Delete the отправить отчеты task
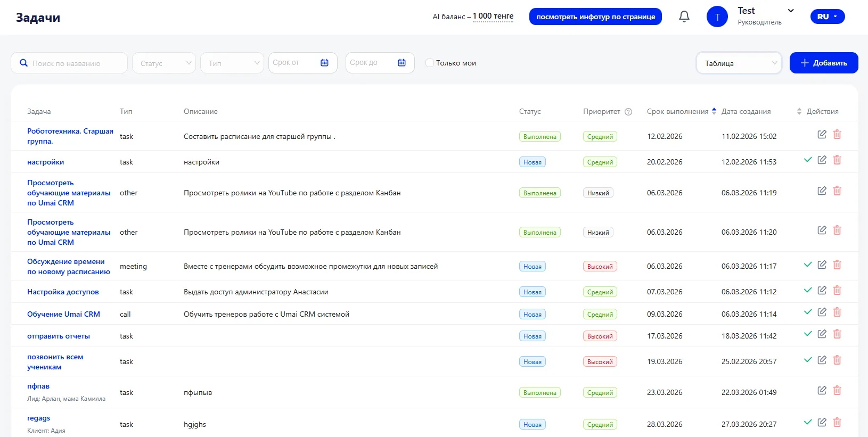The height and width of the screenshot is (437, 868). click(837, 334)
